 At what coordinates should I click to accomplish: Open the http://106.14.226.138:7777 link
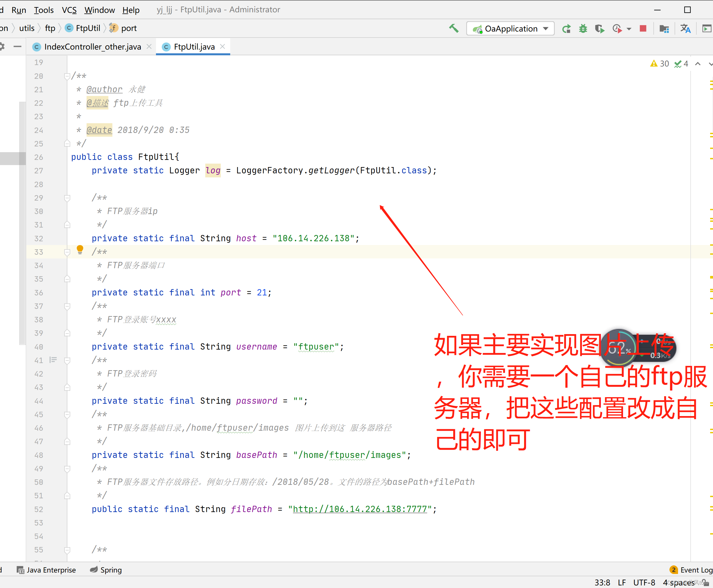(x=360, y=509)
